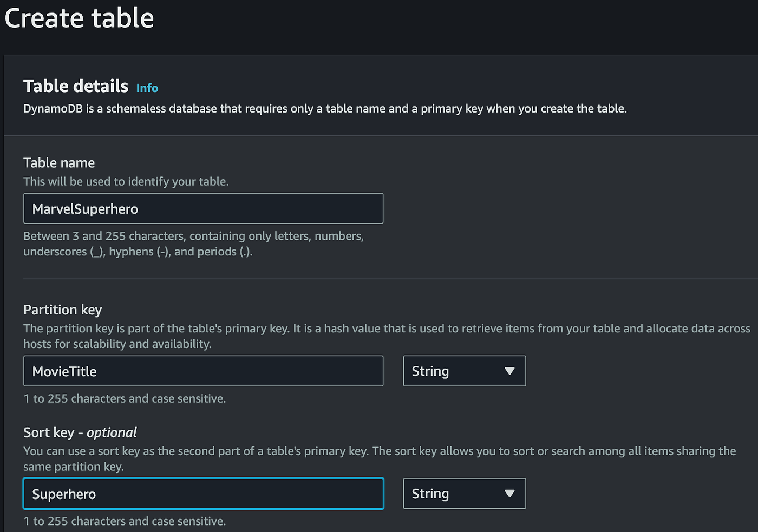Open the Sort key type String dropdown
The height and width of the screenshot is (532, 758).
463,494
